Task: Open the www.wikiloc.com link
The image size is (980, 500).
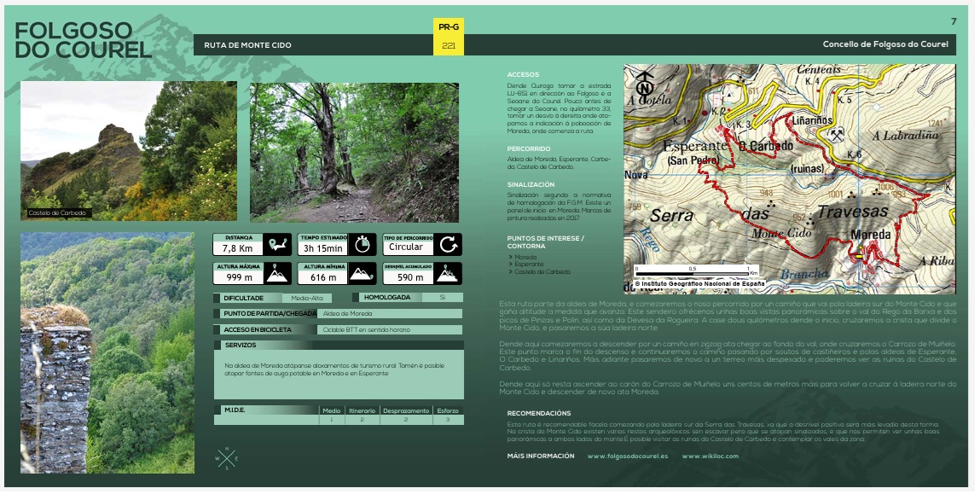Action: [x=710, y=456]
